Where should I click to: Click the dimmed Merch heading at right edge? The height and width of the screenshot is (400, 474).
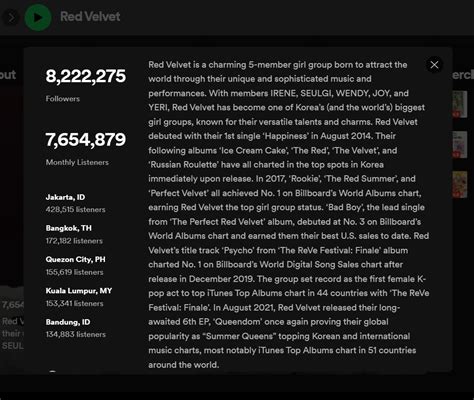coord(463,75)
